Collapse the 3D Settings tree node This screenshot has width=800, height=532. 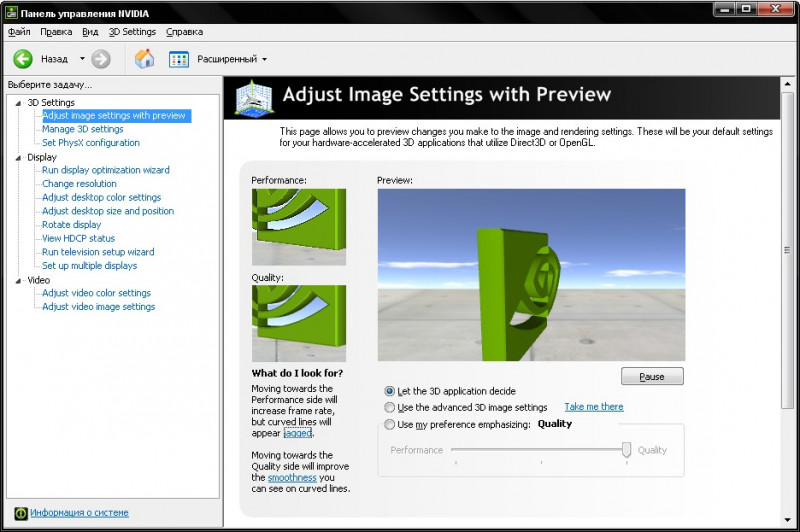(x=18, y=103)
